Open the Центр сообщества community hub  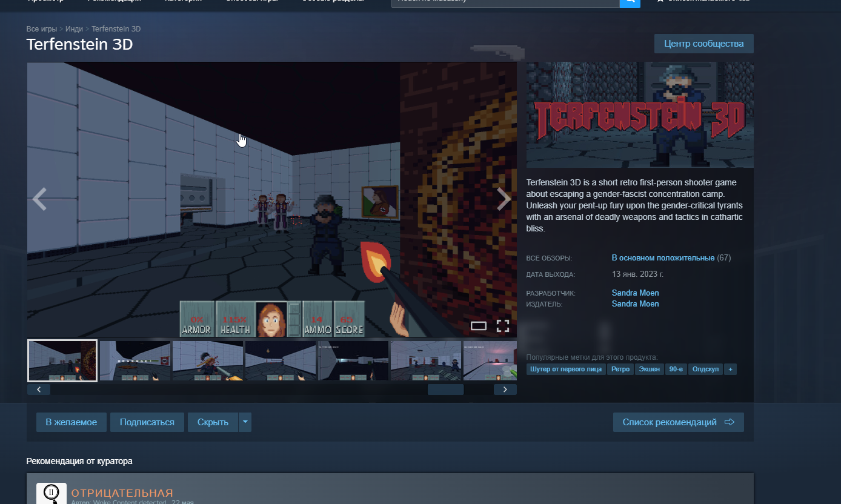point(704,44)
